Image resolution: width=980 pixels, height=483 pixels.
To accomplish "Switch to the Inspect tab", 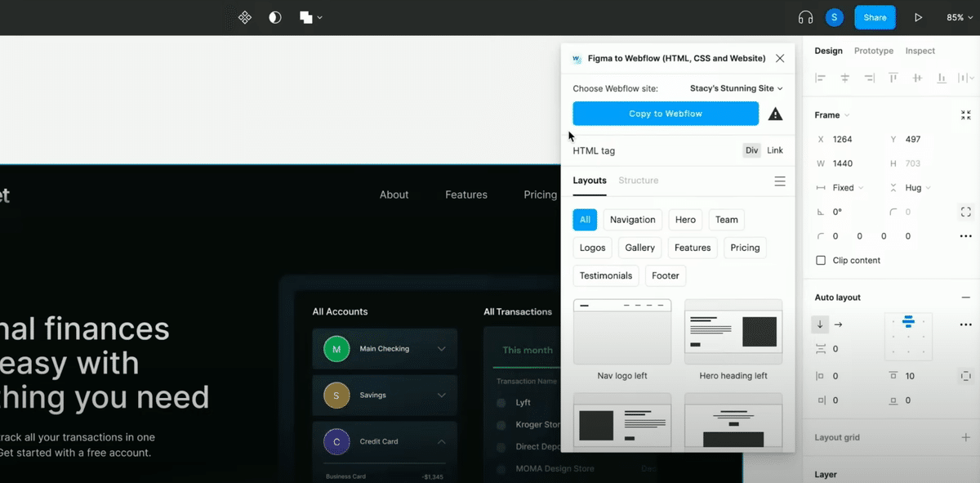I will [x=920, y=51].
